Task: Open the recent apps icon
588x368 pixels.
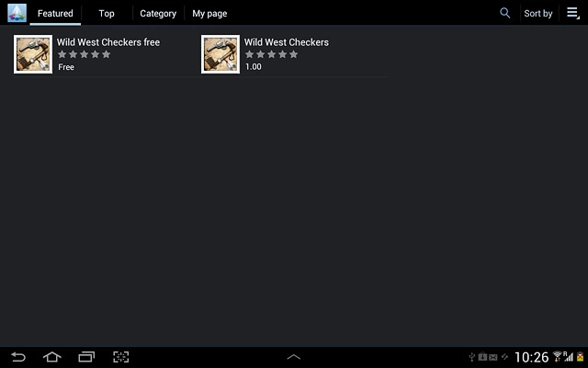Action: click(86, 357)
